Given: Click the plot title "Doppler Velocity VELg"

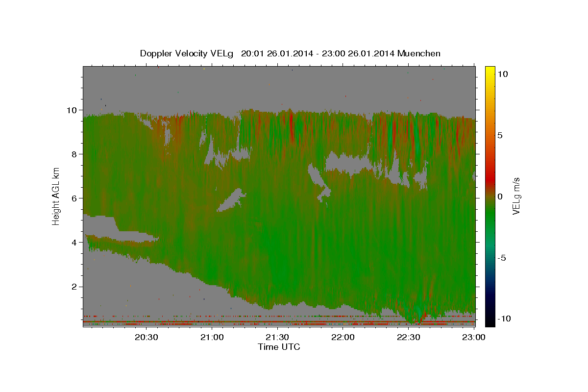Looking at the screenshot, I should click(188, 53).
